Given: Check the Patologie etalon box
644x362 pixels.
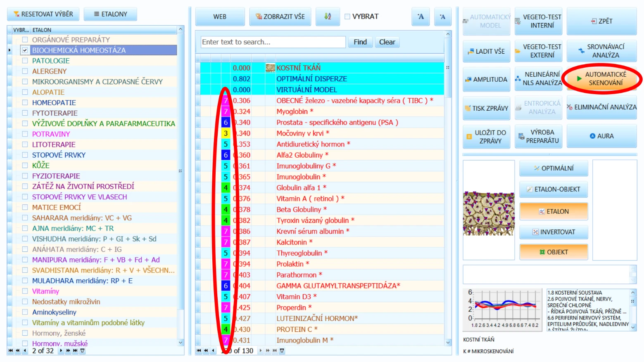Looking at the screenshot, I should tap(25, 61).
